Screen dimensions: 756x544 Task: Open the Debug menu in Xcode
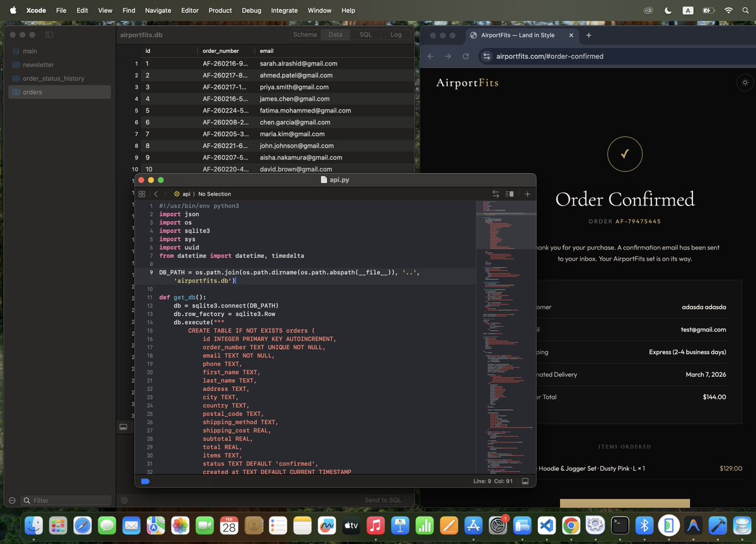[251, 10]
